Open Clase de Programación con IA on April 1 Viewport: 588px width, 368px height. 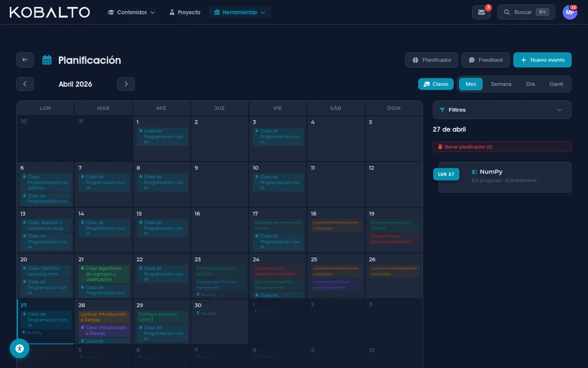162,137
